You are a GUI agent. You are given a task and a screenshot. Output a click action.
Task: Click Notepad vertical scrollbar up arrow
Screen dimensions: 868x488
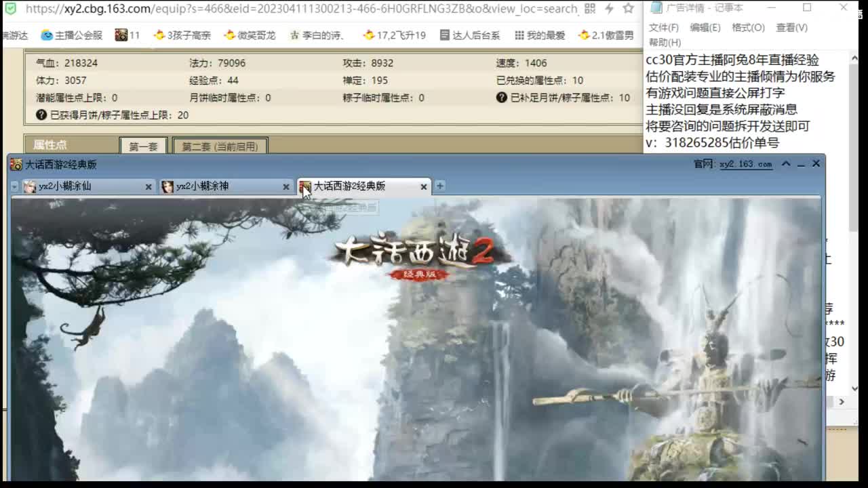(854, 57)
